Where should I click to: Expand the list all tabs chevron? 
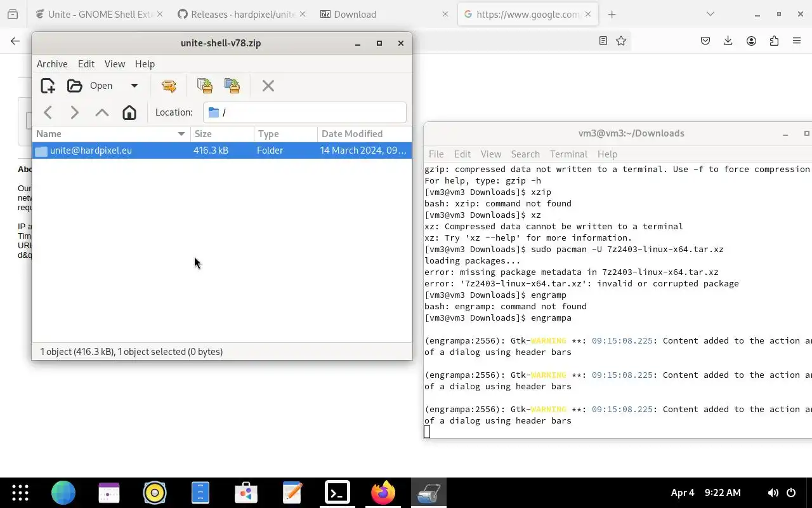[x=710, y=14]
